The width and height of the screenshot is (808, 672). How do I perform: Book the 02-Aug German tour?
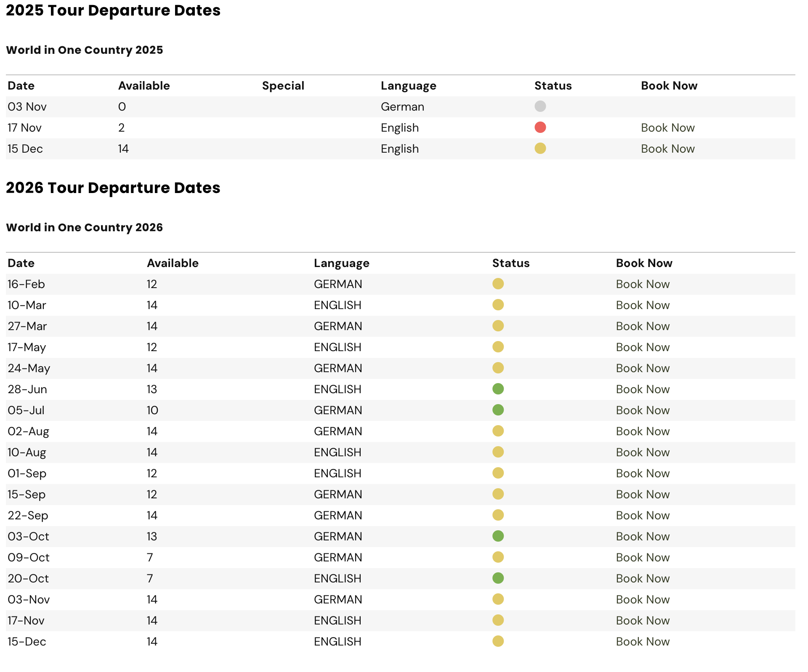tap(643, 431)
